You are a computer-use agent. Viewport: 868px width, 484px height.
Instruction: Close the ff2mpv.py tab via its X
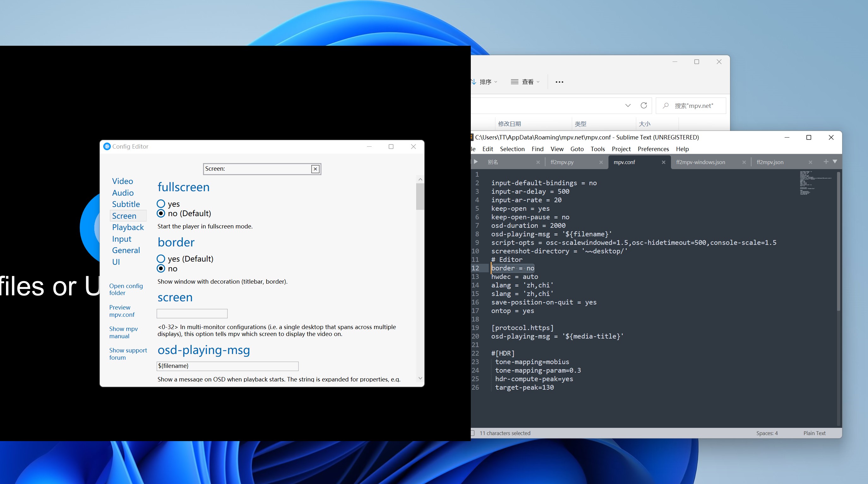pos(601,162)
